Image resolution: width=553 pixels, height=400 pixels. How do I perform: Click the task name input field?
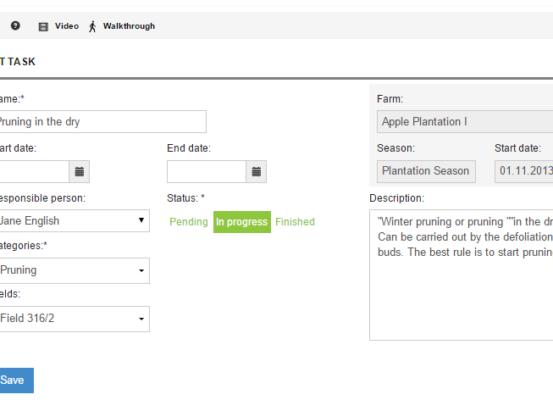point(102,122)
